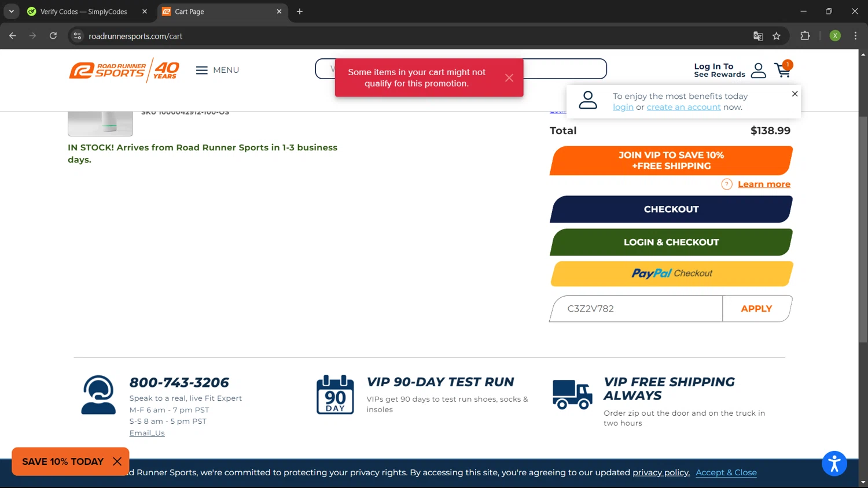Click LOGIN & CHECKOUT button
The width and height of the screenshot is (868, 488).
(671, 242)
